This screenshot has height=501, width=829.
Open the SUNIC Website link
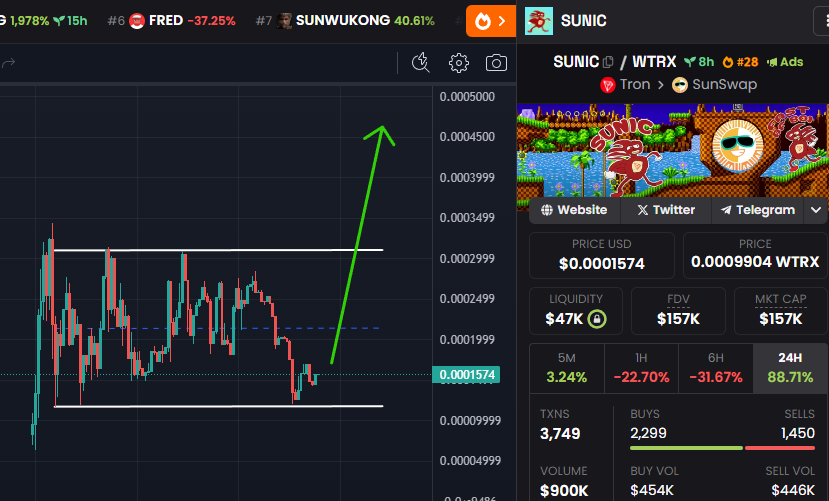pos(574,210)
